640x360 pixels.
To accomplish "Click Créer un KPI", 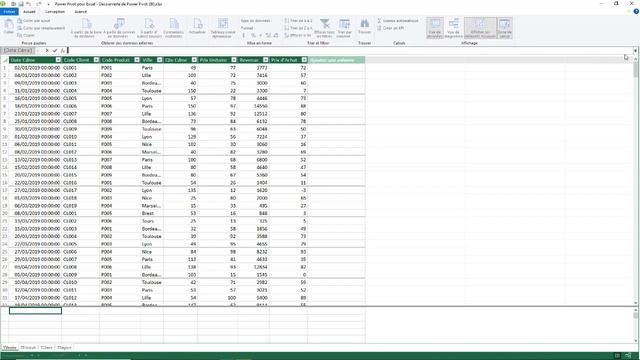I will (391, 28).
